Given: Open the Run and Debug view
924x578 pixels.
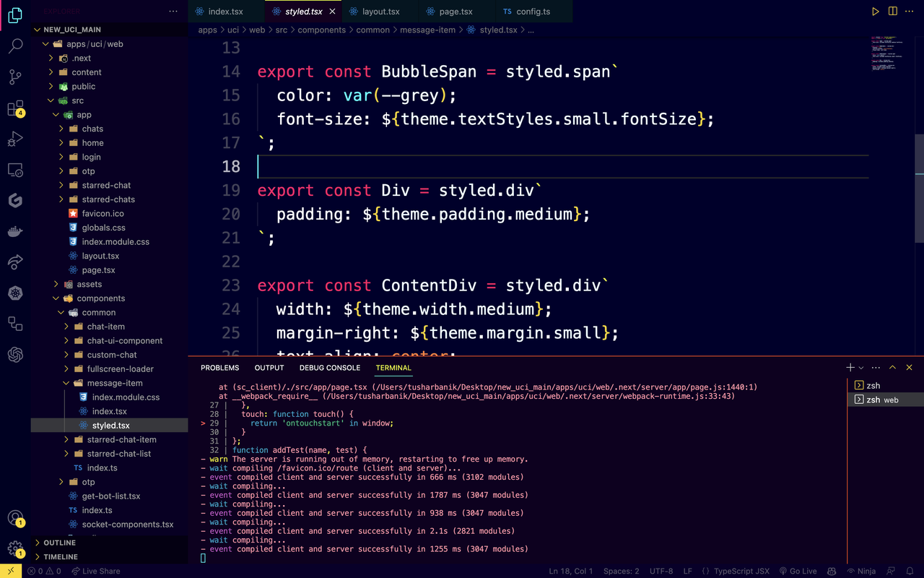Looking at the screenshot, I should [15, 139].
